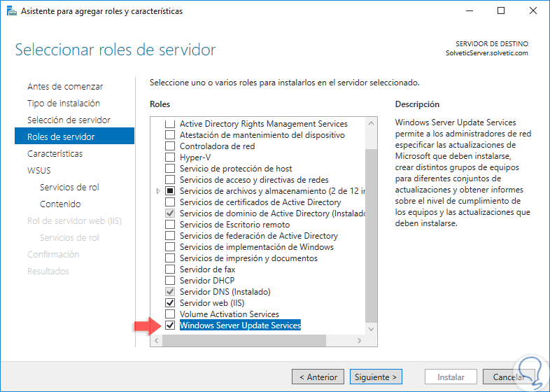Open Servicios de rol under WSUS
Viewport: 550px width, 392px height.
click(x=69, y=188)
